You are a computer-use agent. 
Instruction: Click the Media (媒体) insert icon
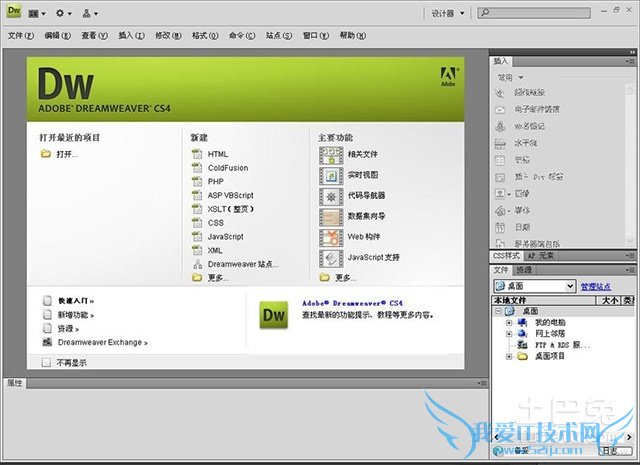[x=500, y=211]
